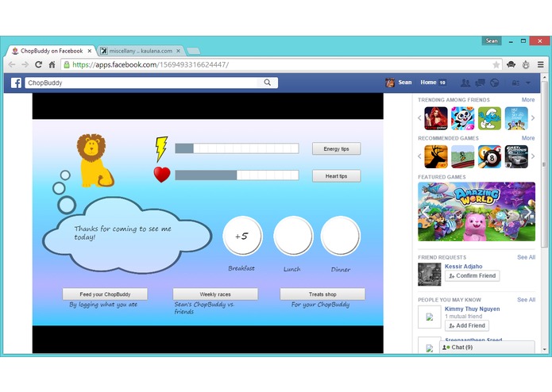Image resolution: width=552 pixels, height=392 pixels.
Task: Open the Weekly races button
Action: click(x=215, y=294)
